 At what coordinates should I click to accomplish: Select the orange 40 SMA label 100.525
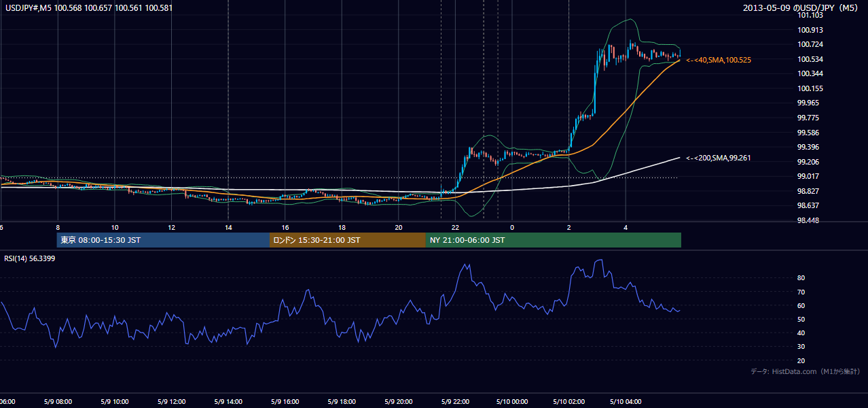[719, 61]
